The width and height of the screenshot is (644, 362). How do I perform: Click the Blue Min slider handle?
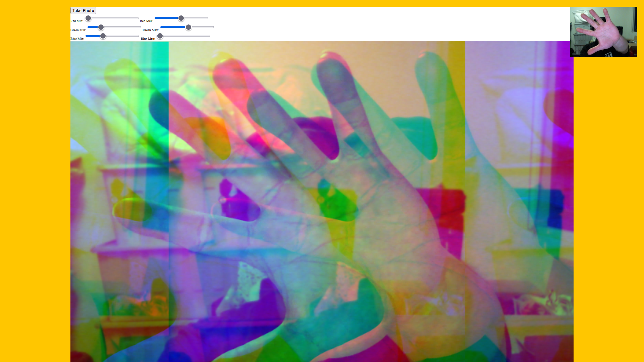tap(103, 36)
